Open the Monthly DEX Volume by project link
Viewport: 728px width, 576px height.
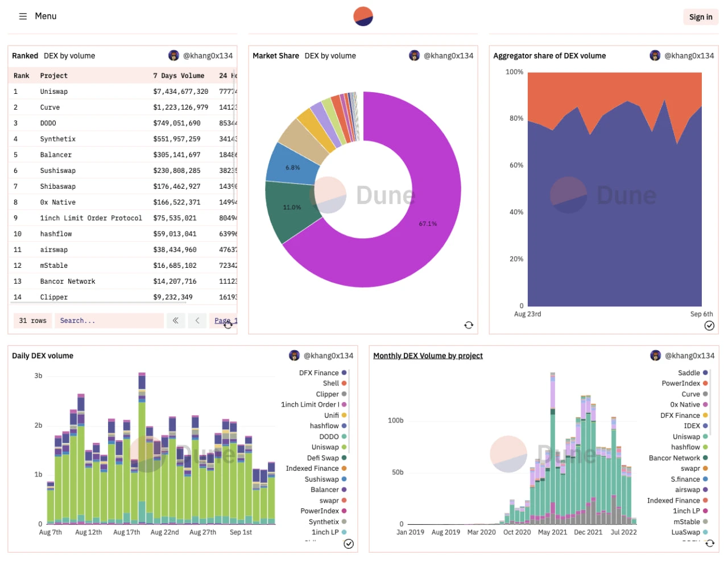coord(428,355)
